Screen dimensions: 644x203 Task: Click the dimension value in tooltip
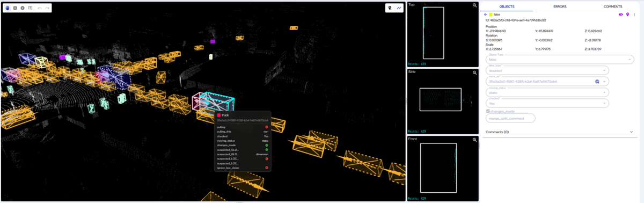[x=262, y=154]
